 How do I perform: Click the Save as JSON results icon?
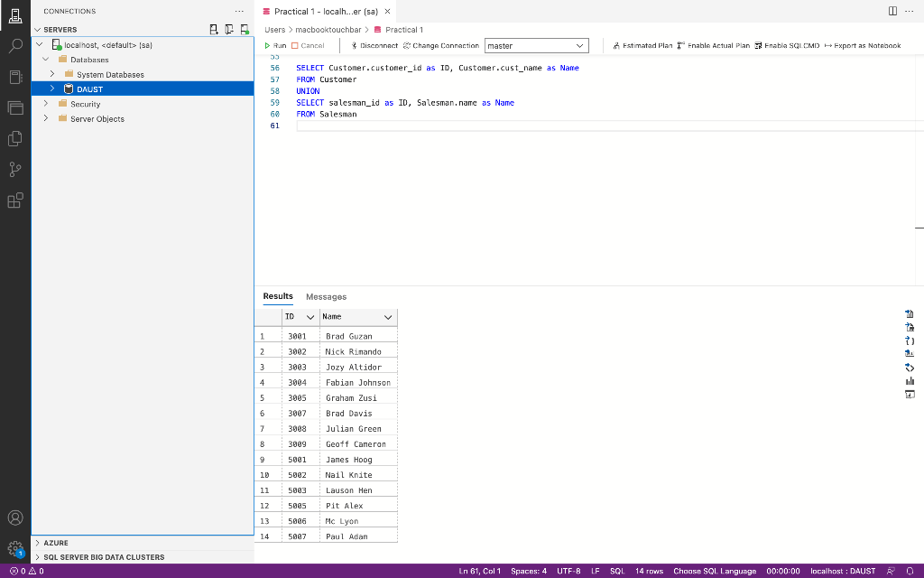910,340
